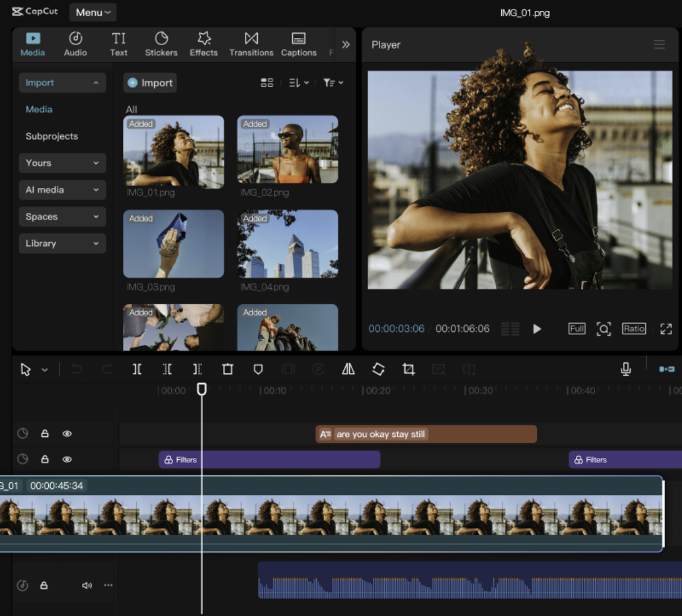Mirror flip the clip
The width and height of the screenshot is (682, 616).
pos(348,369)
